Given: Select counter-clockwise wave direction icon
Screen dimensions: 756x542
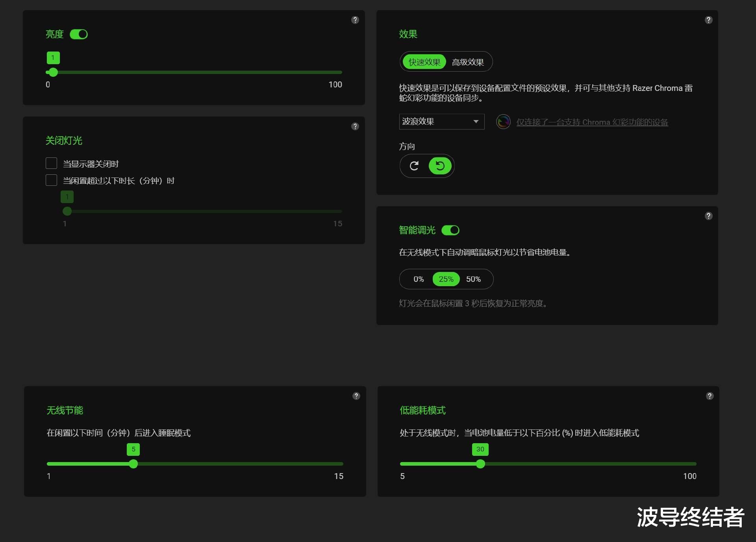Looking at the screenshot, I should pyautogui.click(x=440, y=166).
